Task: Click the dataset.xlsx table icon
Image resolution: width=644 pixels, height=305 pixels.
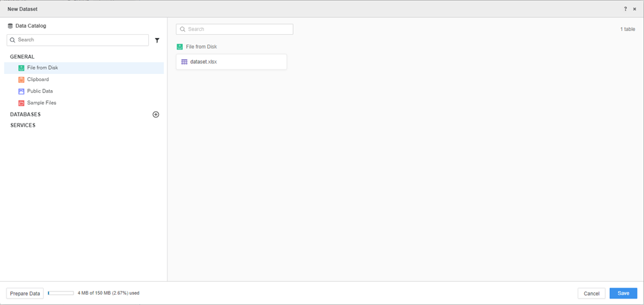Action: point(184,62)
